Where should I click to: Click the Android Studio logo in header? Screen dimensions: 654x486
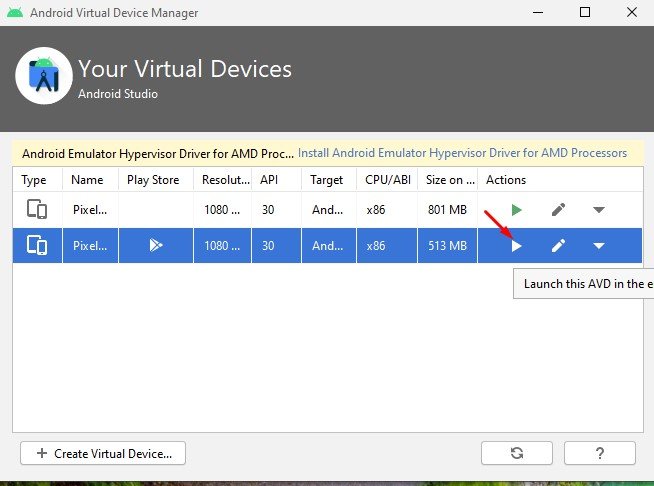point(44,76)
